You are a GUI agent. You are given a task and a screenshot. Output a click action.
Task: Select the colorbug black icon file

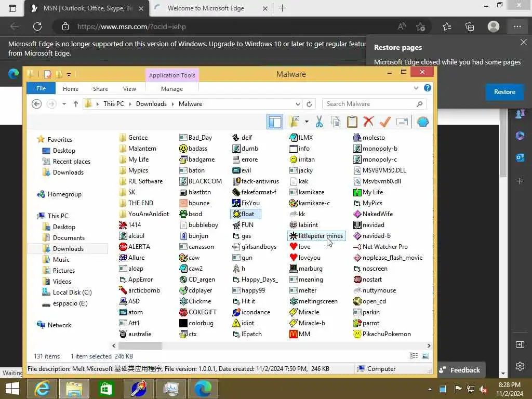pos(196,323)
